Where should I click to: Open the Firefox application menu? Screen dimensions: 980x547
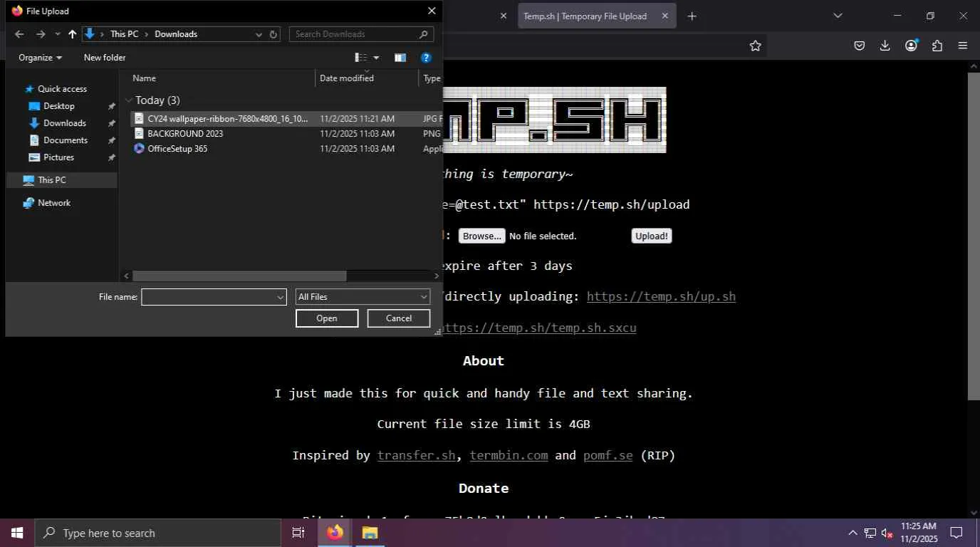tap(963, 46)
